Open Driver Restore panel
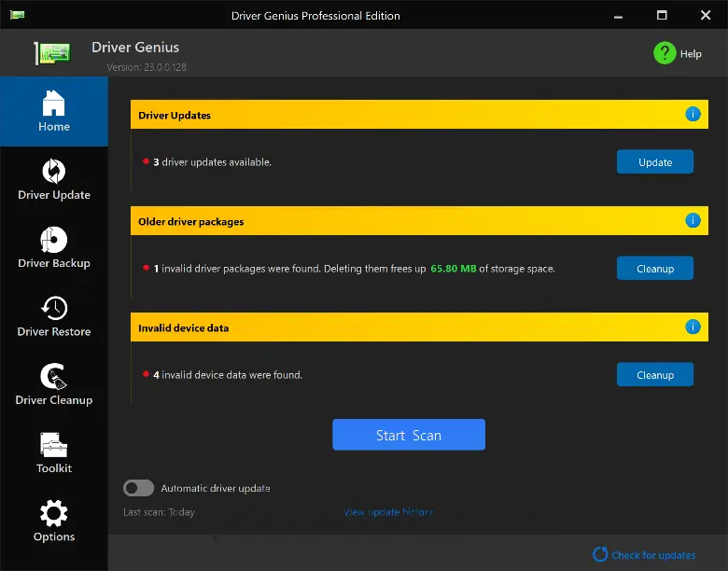The image size is (728, 571). [53, 316]
